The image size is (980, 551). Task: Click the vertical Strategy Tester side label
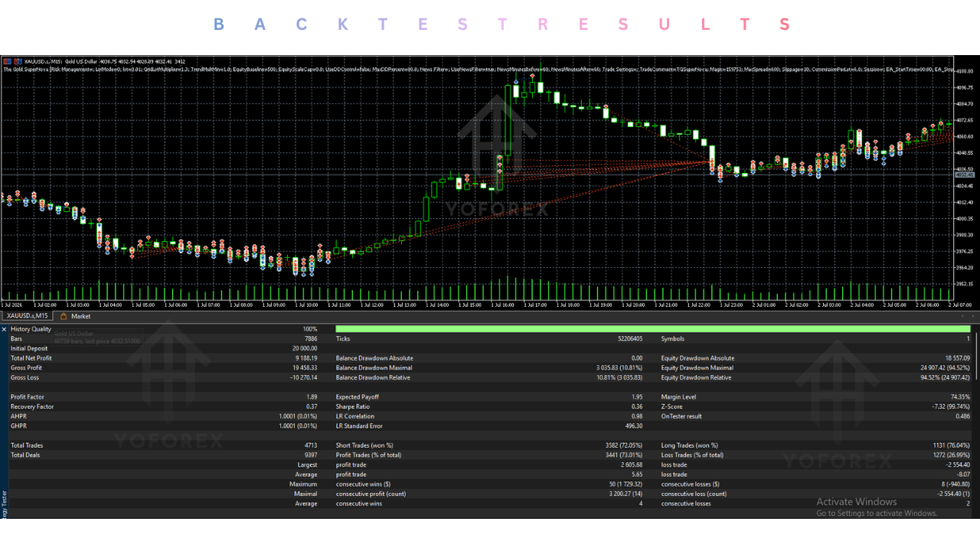point(4,504)
